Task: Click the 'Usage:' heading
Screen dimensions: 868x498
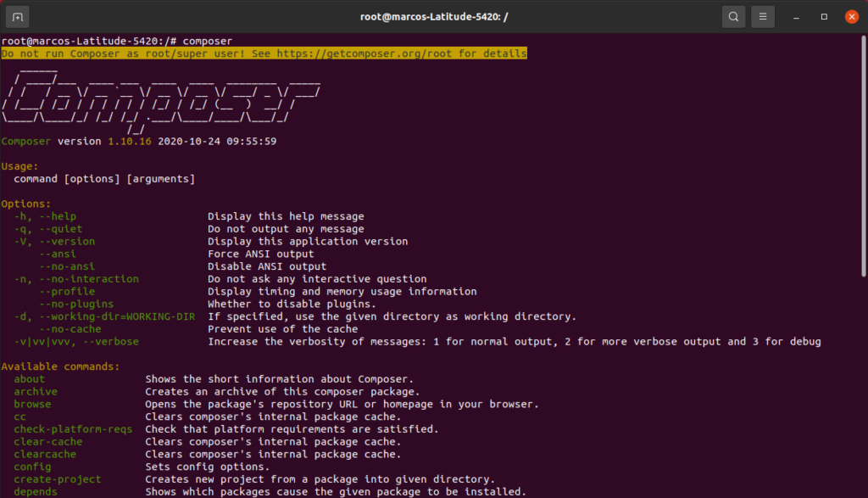Action: (x=20, y=166)
